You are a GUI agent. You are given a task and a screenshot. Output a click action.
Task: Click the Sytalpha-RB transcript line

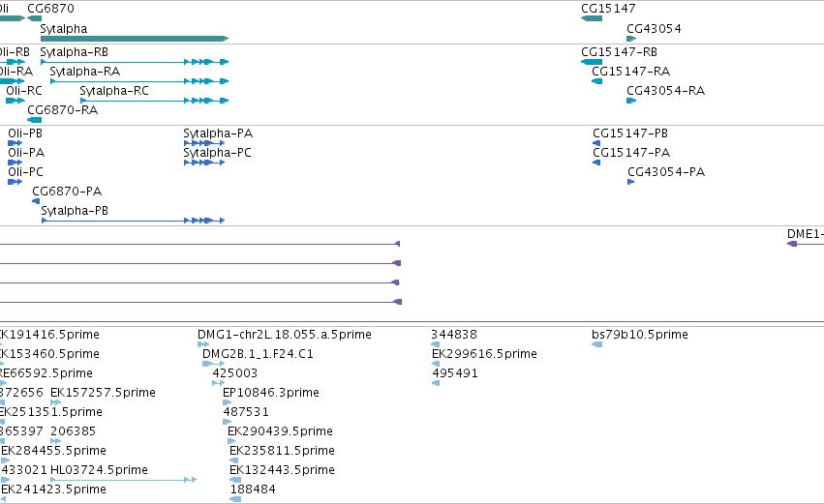pos(135,62)
